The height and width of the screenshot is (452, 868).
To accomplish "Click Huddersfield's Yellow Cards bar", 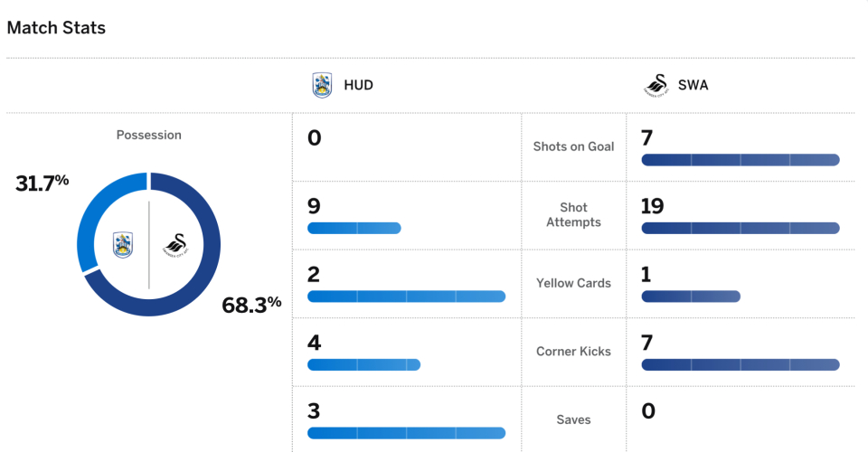I will click(406, 297).
